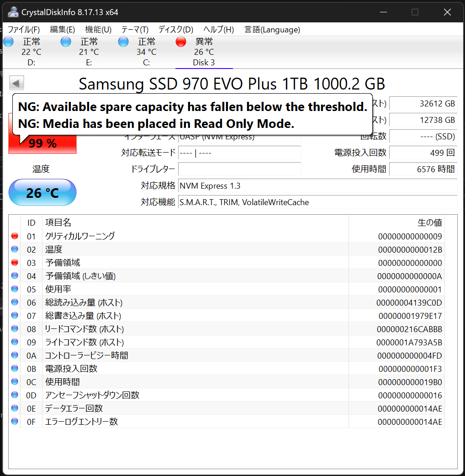
Task: Click the red status orb for Disk 3
Action: [181, 42]
